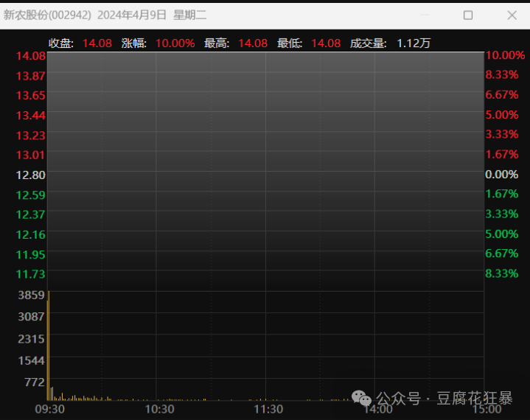Screen dimensions: 530x420
Task: Click the green 6.67% percent axis label
Action: 502,253
